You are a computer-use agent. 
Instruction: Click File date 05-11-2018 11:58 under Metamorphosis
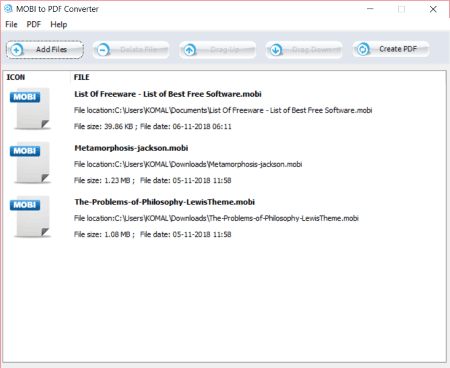185,180
